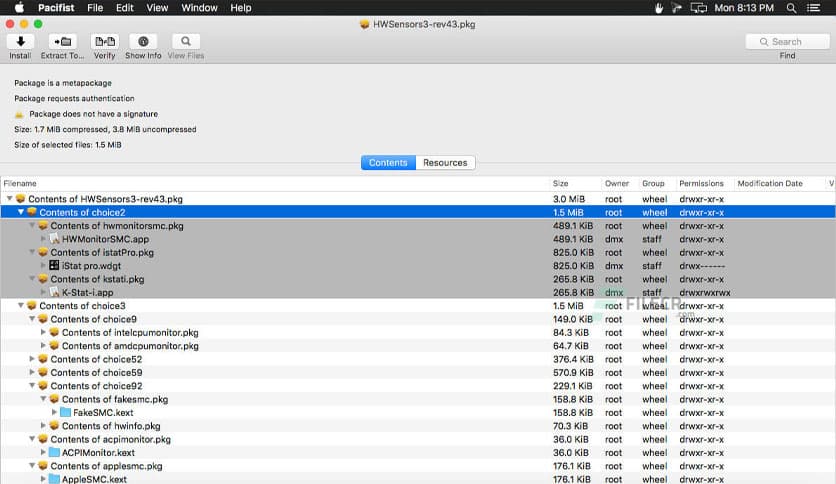
Task: Click the Install toolbar icon
Action: click(x=20, y=42)
